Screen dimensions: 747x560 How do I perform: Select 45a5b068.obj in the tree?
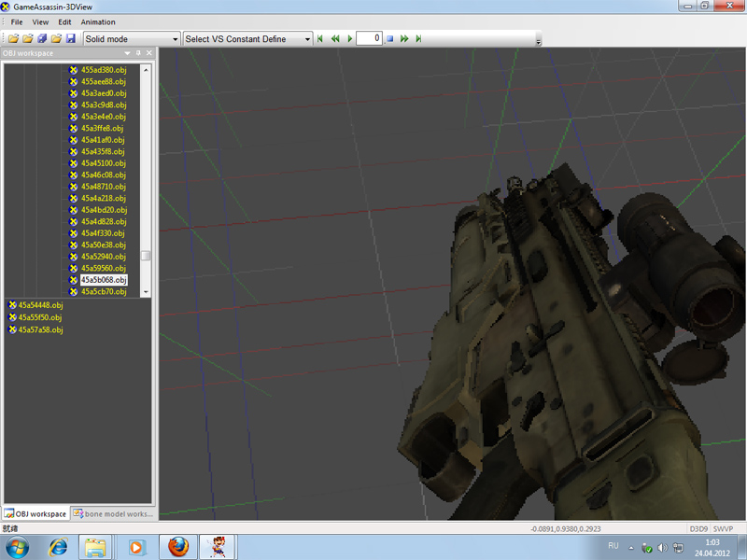[103, 280]
